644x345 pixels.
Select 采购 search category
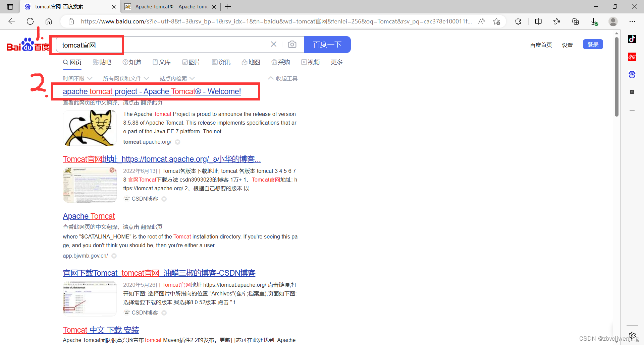[x=280, y=62]
